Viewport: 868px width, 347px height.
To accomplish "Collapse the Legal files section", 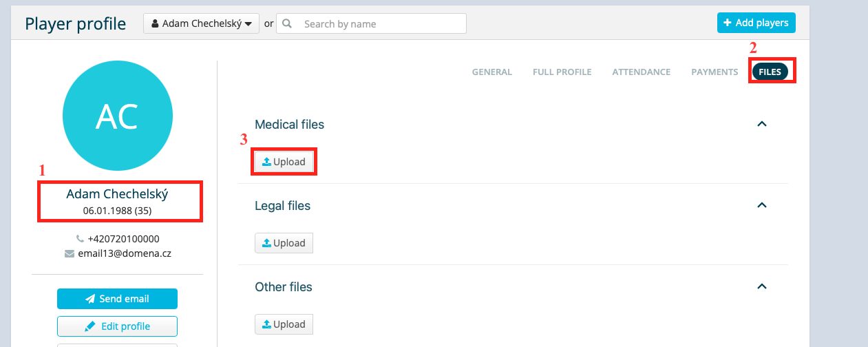I will point(761,205).
